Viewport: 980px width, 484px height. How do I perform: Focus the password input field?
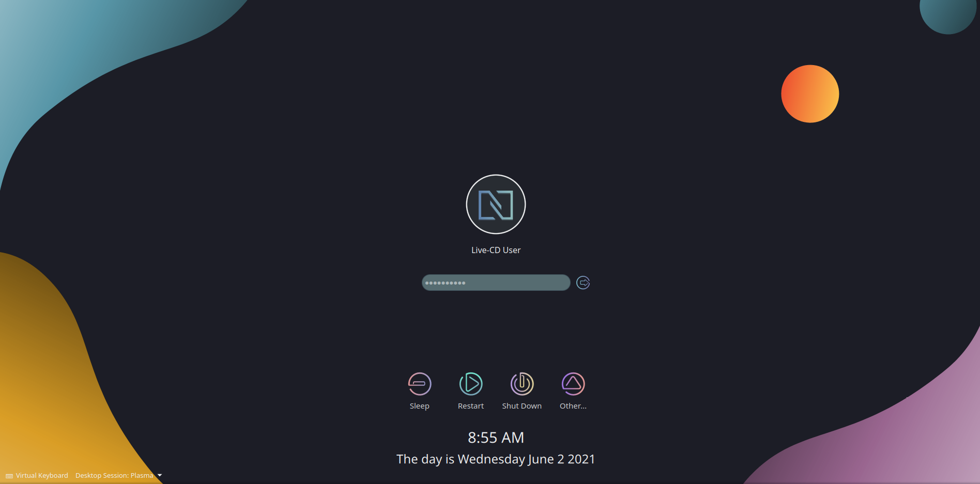(x=496, y=283)
